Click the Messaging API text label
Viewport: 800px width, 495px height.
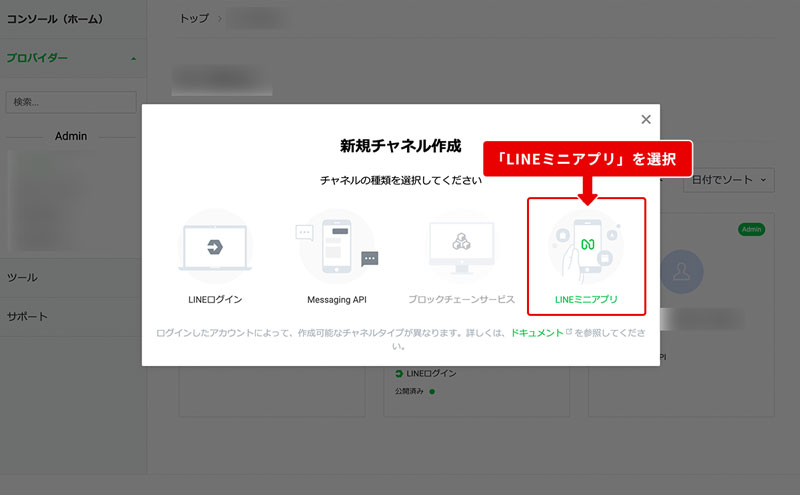[x=337, y=299]
